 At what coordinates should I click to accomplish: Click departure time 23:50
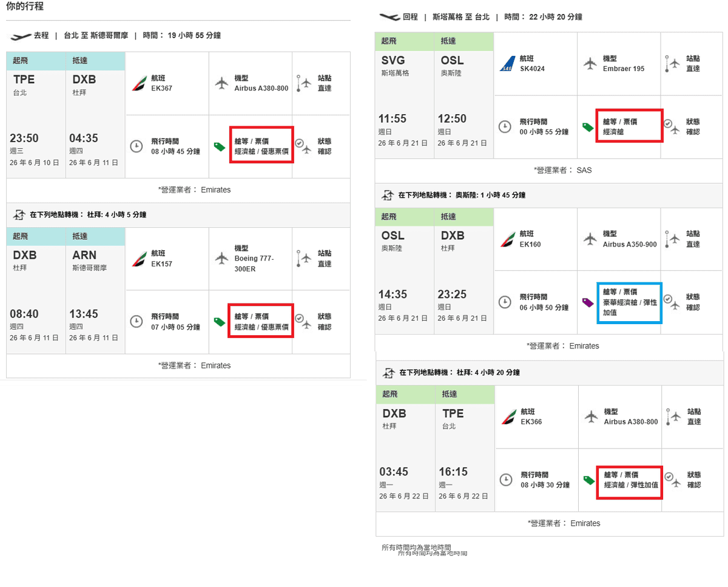[x=24, y=138]
